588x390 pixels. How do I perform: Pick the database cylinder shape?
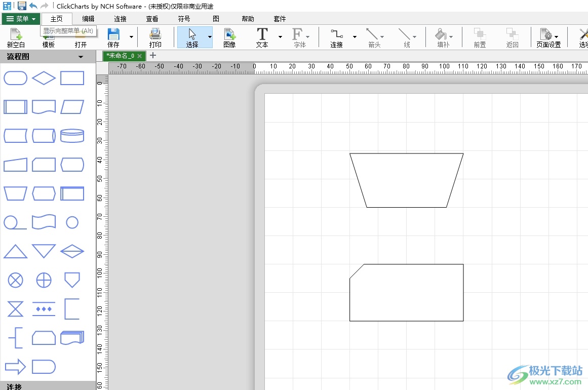72,136
